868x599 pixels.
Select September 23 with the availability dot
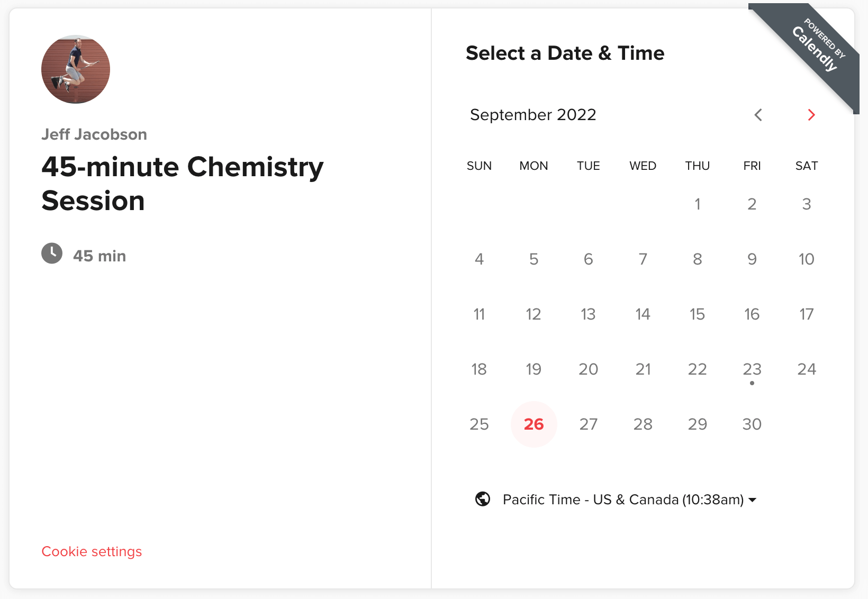[752, 369]
